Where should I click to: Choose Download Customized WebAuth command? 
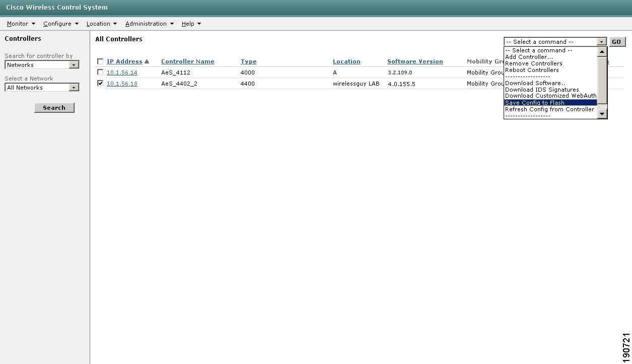click(550, 96)
